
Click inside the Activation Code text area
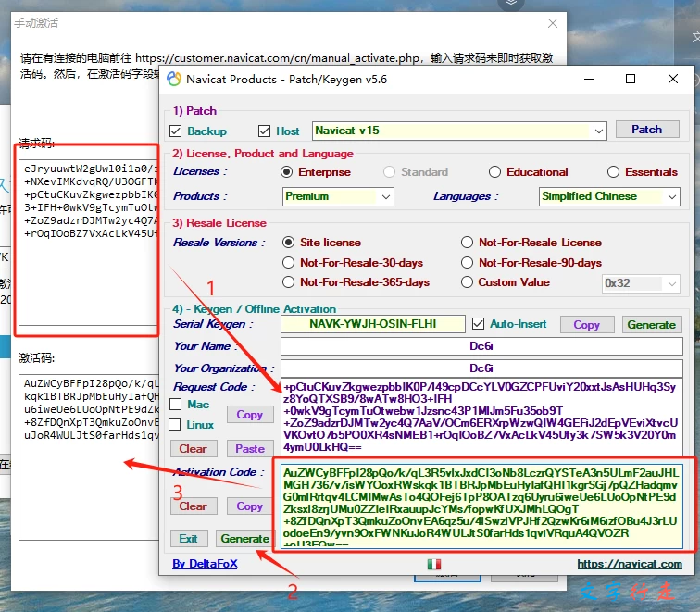coord(481,506)
